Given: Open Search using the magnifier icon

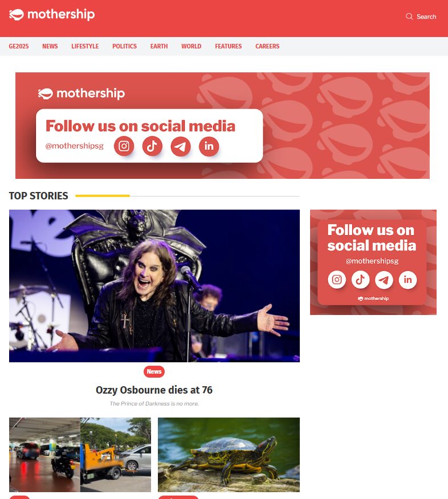Looking at the screenshot, I should click(409, 17).
